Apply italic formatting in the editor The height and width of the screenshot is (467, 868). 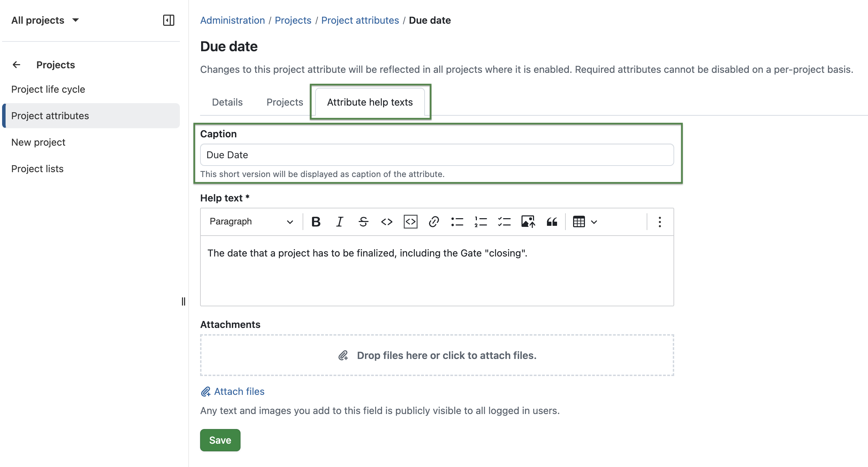pos(339,222)
